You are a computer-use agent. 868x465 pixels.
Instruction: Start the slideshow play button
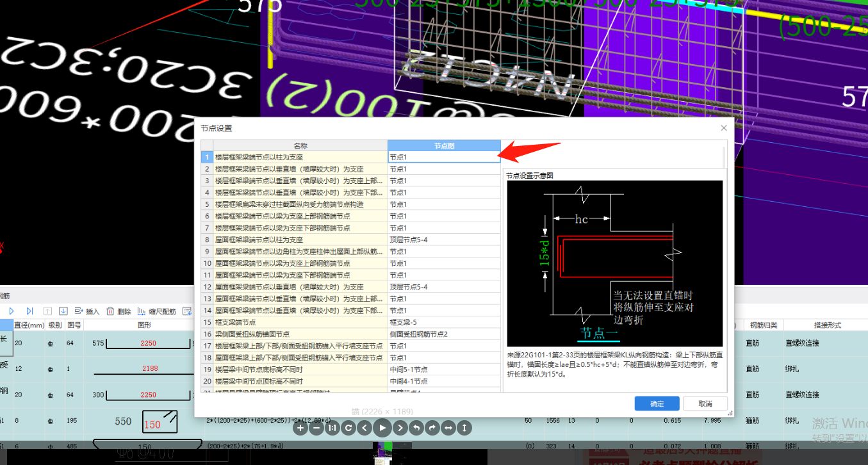tap(382, 427)
